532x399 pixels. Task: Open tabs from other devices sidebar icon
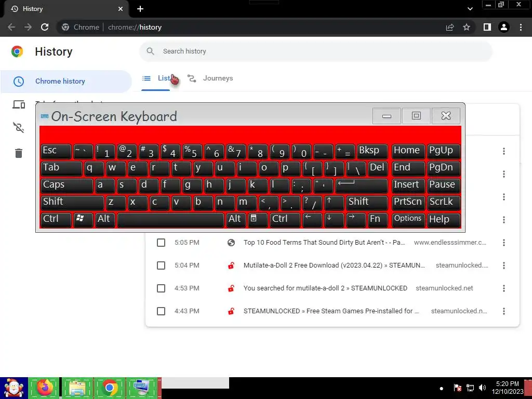coord(19,104)
